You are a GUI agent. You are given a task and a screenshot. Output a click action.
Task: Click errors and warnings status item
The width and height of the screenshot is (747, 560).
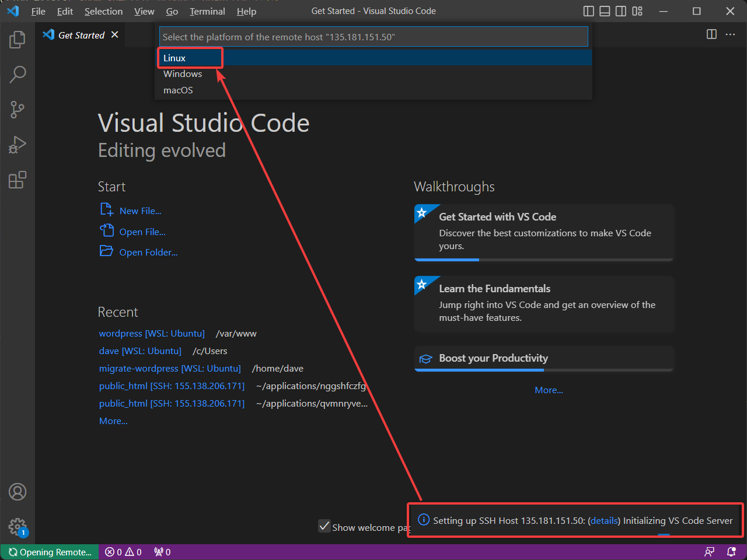click(123, 552)
